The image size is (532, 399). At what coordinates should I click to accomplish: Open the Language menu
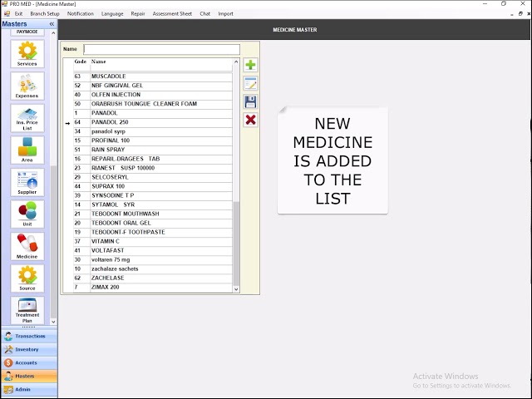pyautogui.click(x=112, y=13)
